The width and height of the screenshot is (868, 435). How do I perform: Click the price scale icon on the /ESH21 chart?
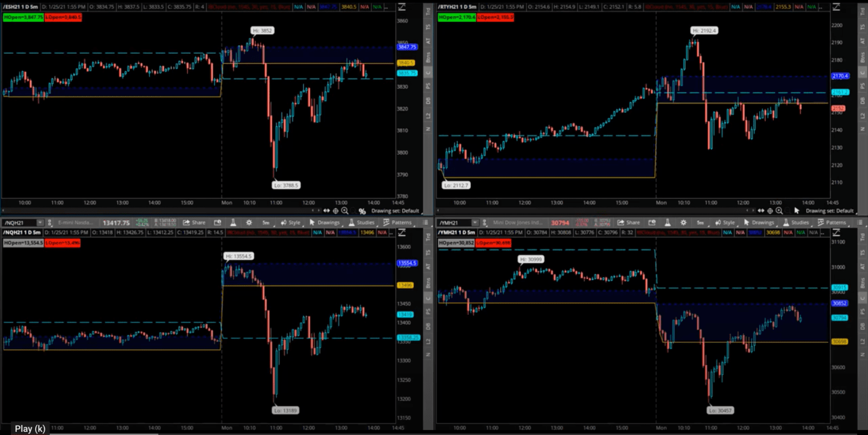(x=402, y=7)
